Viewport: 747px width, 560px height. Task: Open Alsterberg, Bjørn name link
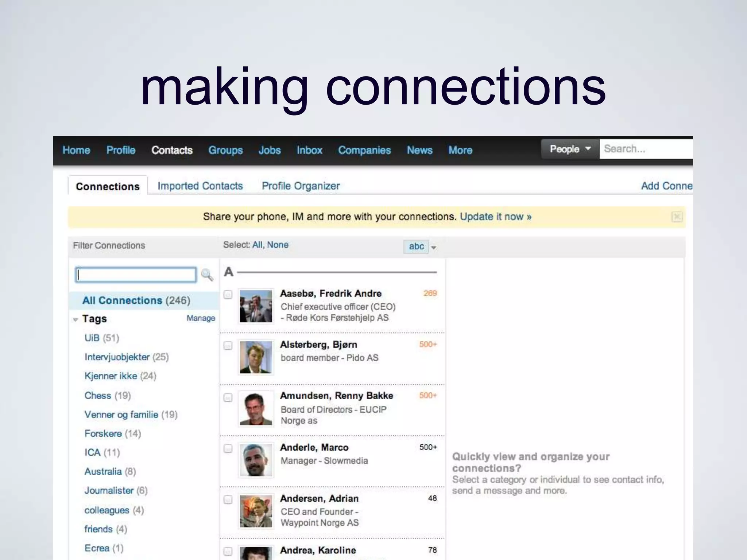(x=318, y=345)
